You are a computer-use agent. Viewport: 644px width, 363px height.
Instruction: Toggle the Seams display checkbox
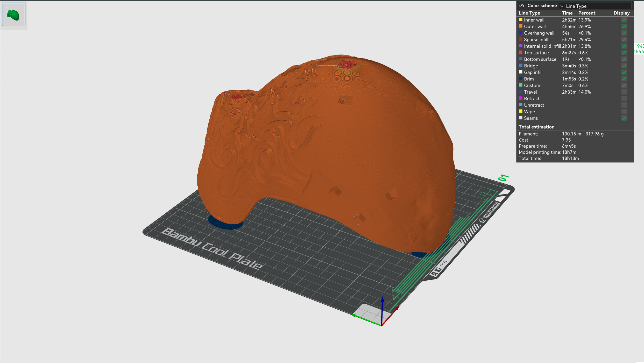point(624,118)
